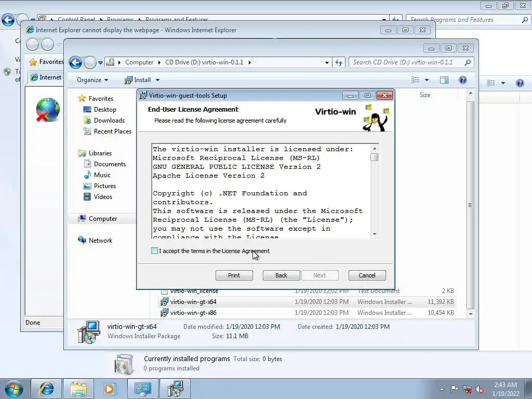Open the Windows Start menu
532x399 pixels.
point(14,389)
